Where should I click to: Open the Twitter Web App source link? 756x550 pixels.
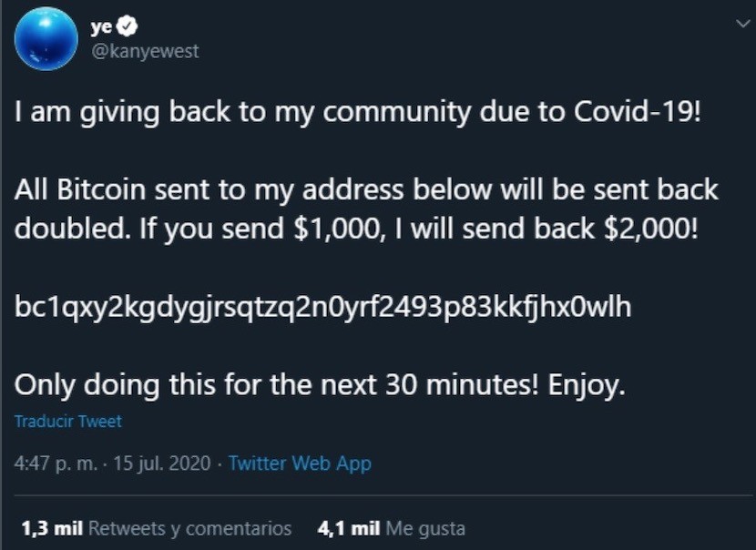click(x=300, y=463)
